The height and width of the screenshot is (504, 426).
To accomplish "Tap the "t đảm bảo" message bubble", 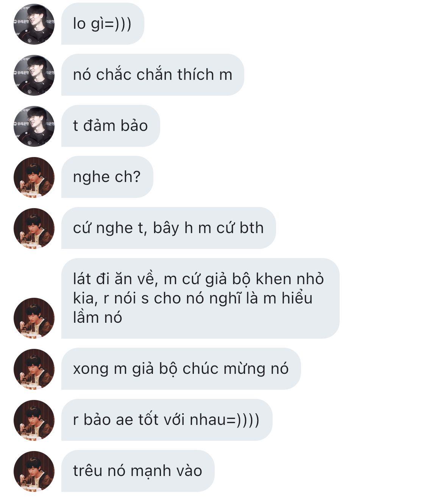I will coord(111,126).
